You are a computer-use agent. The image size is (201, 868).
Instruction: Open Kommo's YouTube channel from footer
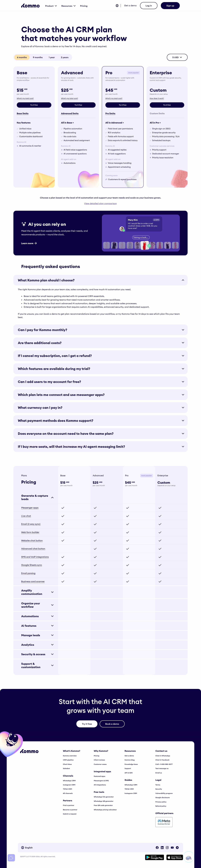tap(172, 847)
